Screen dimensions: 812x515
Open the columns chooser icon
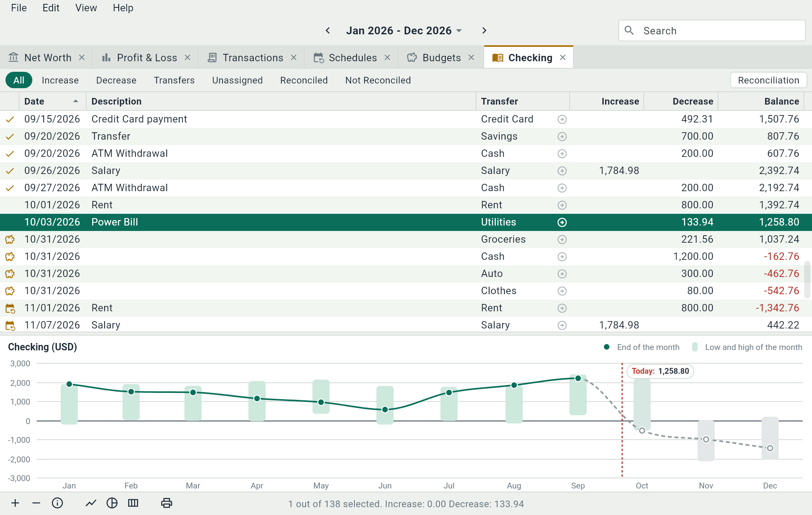[x=133, y=503]
